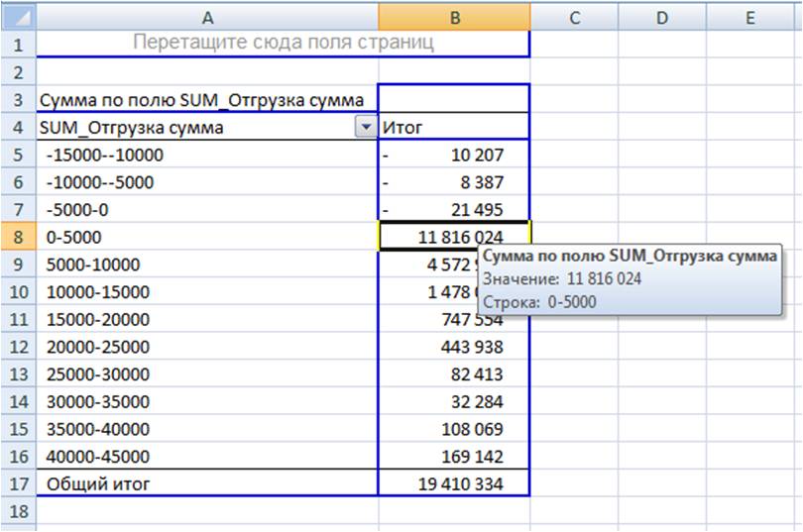
Task: Select column D header
Action: [662, 18]
